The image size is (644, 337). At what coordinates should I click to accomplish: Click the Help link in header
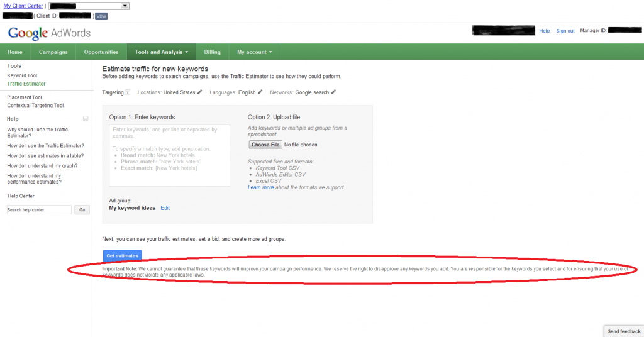(544, 31)
